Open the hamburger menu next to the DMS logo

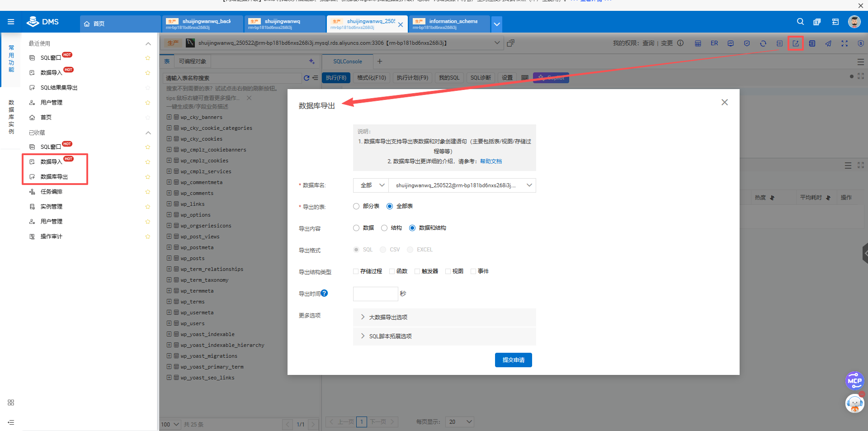11,22
